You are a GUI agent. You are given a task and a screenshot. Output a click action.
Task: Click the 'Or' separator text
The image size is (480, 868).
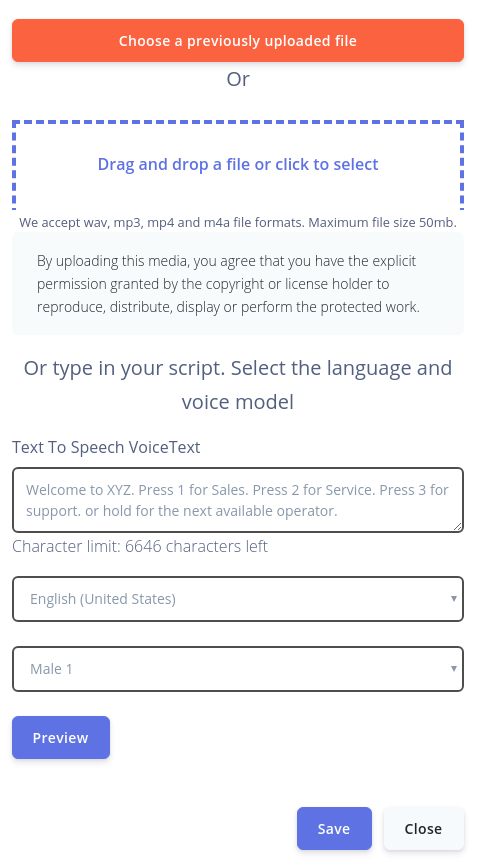[x=238, y=79]
